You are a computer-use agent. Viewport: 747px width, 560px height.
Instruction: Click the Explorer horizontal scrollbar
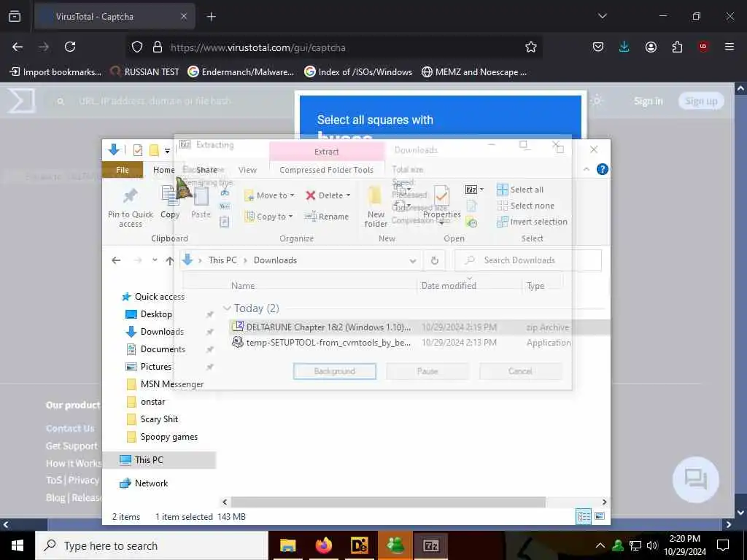[x=388, y=502]
